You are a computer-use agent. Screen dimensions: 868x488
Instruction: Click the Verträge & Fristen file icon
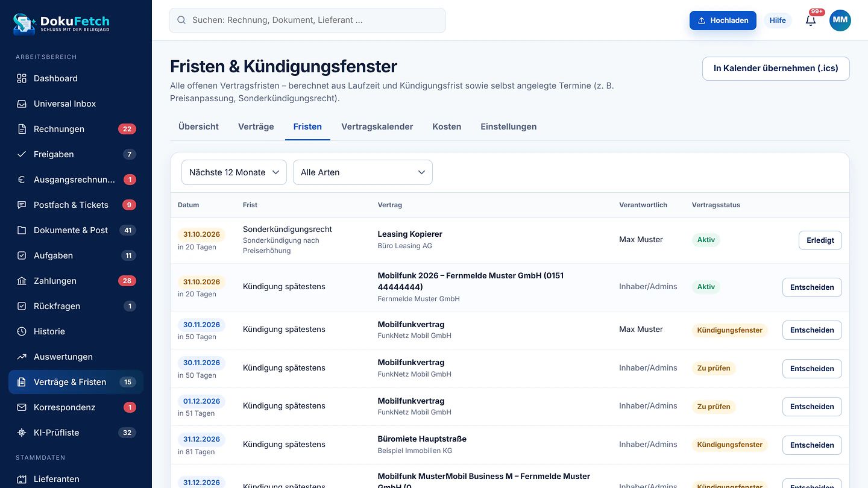22,382
